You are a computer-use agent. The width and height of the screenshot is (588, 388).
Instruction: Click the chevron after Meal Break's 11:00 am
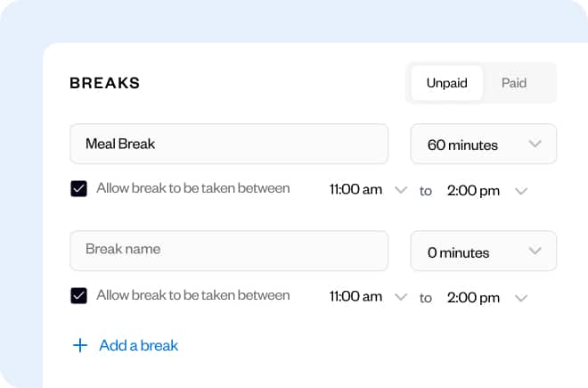tap(401, 190)
